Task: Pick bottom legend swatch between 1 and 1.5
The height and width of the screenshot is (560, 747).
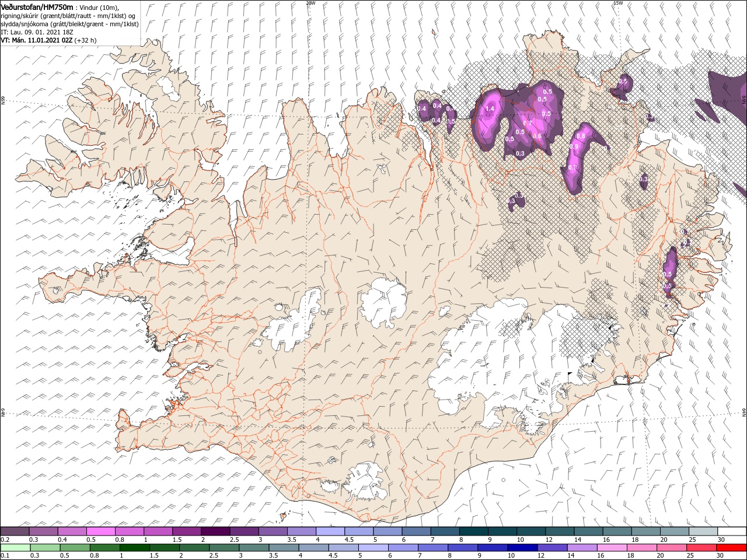Action: click(134, 548)
